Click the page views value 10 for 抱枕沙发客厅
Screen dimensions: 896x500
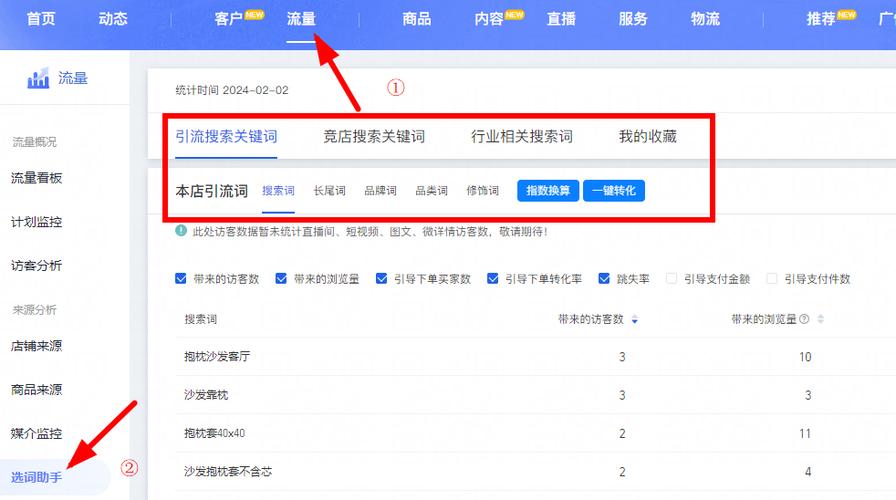(x=805, y=357)
